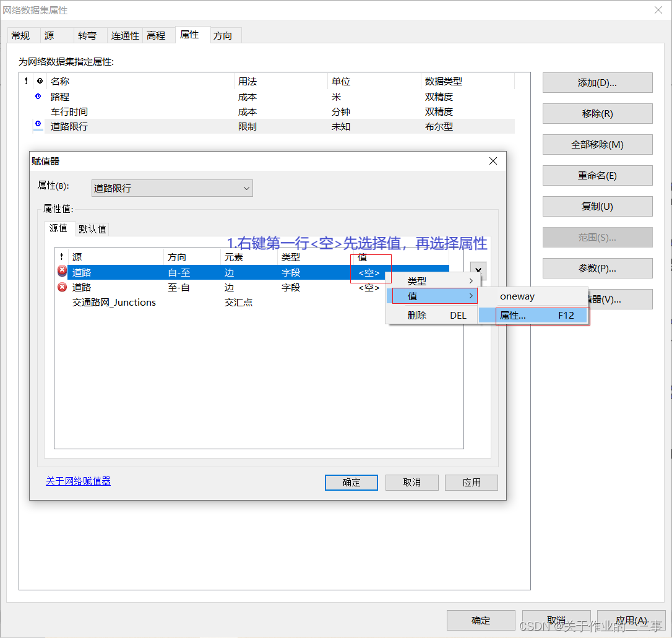Viewport: 672px width, 638px height.
Task: Open the 属性(B) dropdown showing 道路限行
Action: tap(172, 188)
